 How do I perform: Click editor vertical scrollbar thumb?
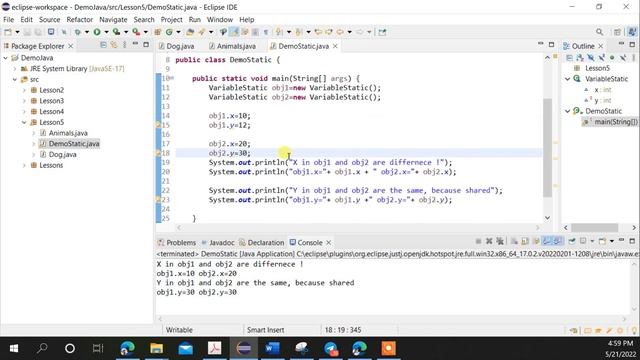[547, 148]
